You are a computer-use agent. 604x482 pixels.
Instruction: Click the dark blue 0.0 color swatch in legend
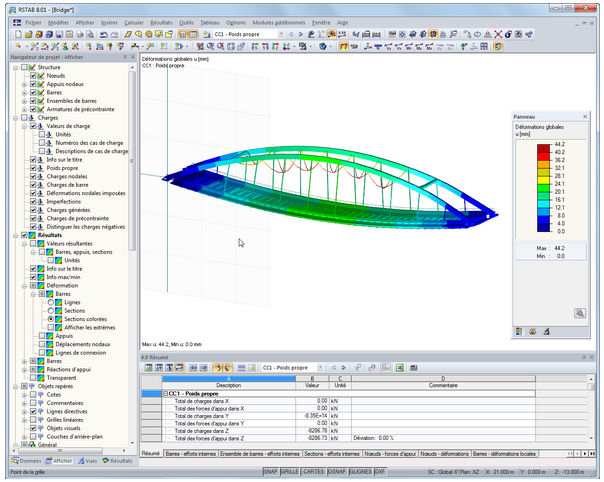coord(544,228)
